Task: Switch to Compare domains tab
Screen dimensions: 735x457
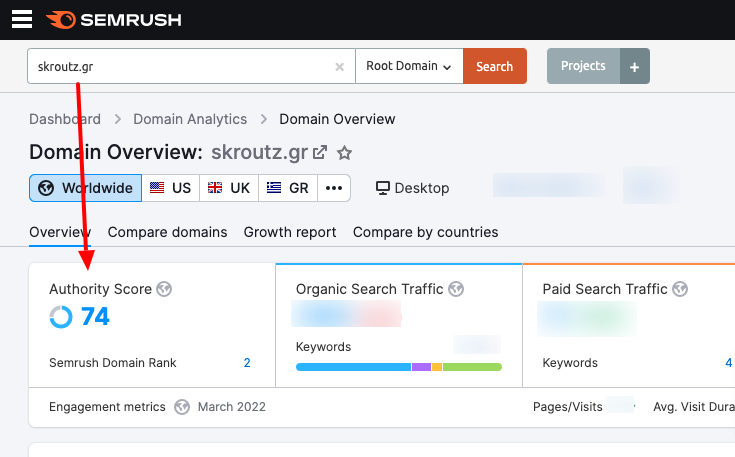Action: click(167, 232)
